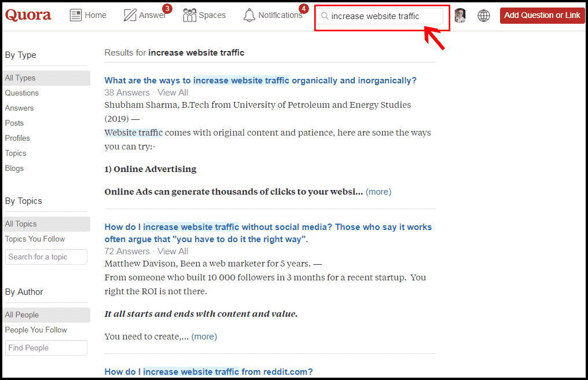Open the profile avatar menu
The width and height of the screenshot is (588, 380).
[460, 16]
